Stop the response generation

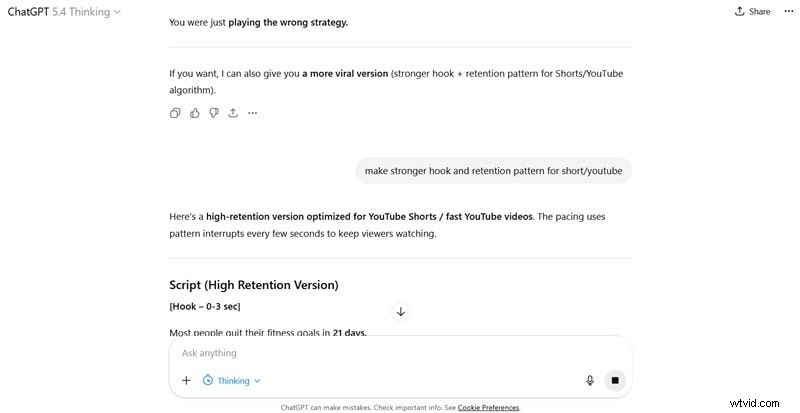(615, 380)
